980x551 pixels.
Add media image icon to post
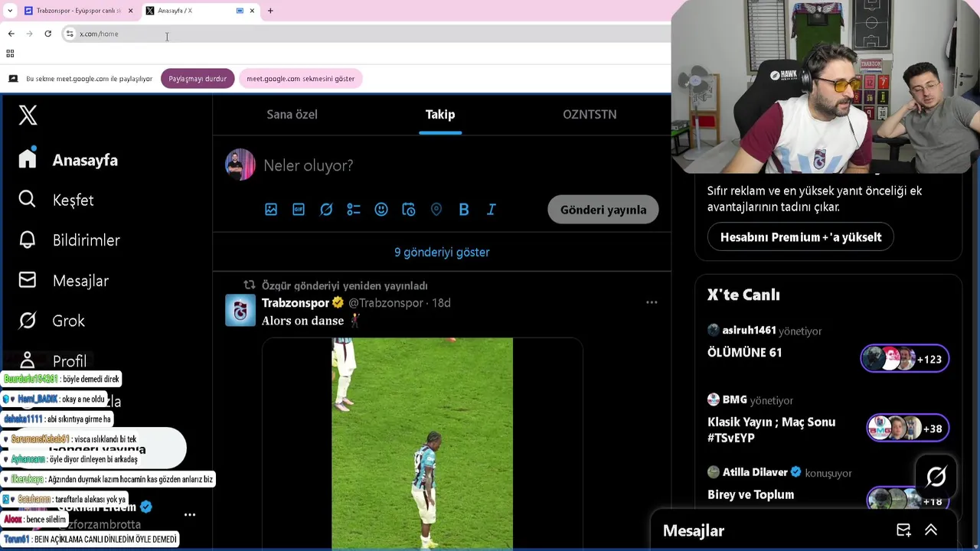click(x=271, y=209)
